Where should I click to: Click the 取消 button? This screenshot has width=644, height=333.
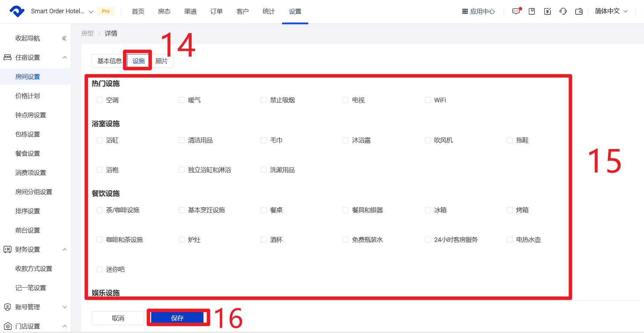(118, 318)
